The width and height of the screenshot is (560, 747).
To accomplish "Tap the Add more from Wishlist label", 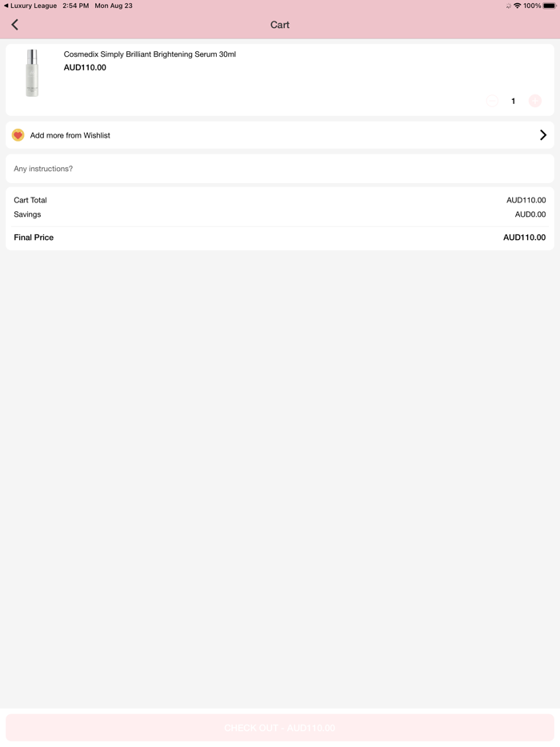I will pyautogui.click(x=70, y=135).
